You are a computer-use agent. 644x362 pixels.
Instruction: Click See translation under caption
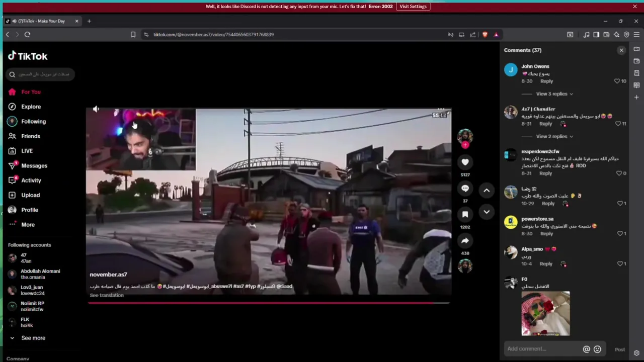[107, 295]
